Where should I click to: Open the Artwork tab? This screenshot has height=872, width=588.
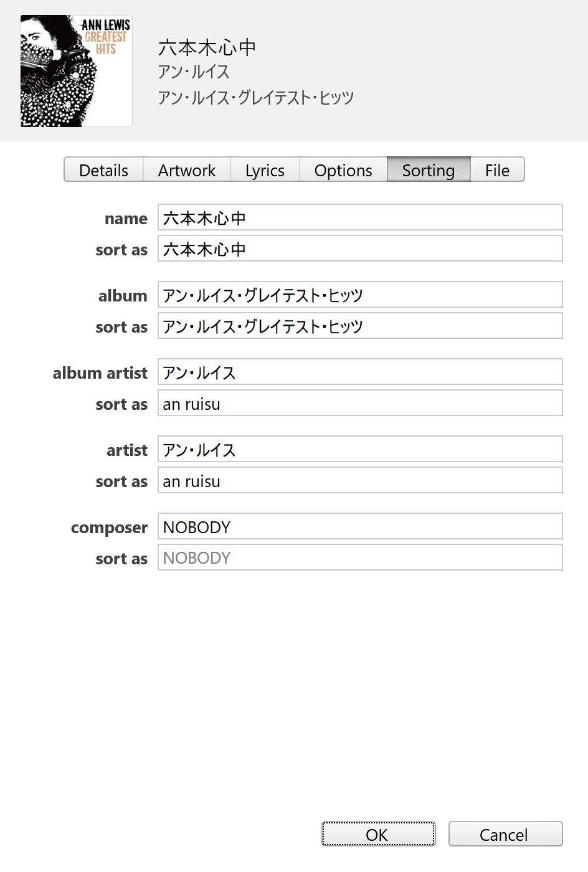coord(186,170)
